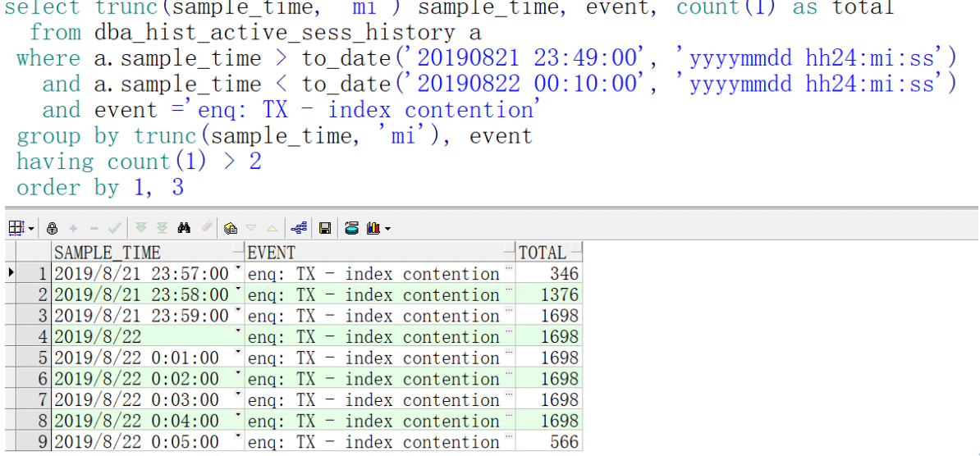The height and width of the screenshot is (456, 980).
Task: Click the fetch next page arrows icon
Action: 140,227
